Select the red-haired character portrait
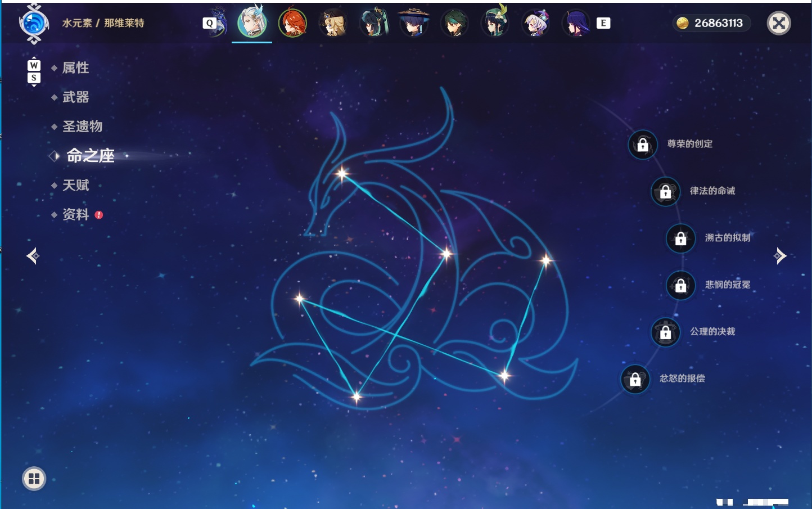The image size is (812, 509). (x=292, y=23)
